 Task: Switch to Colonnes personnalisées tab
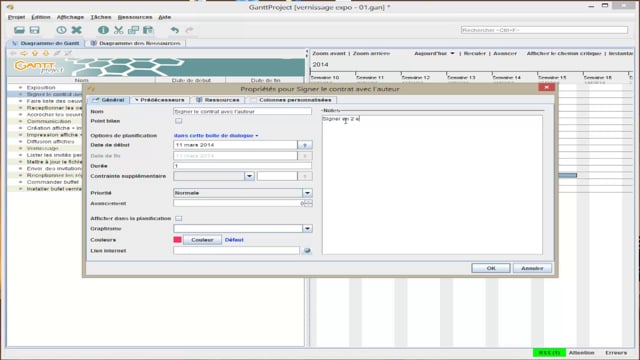[x=291, y=100]
